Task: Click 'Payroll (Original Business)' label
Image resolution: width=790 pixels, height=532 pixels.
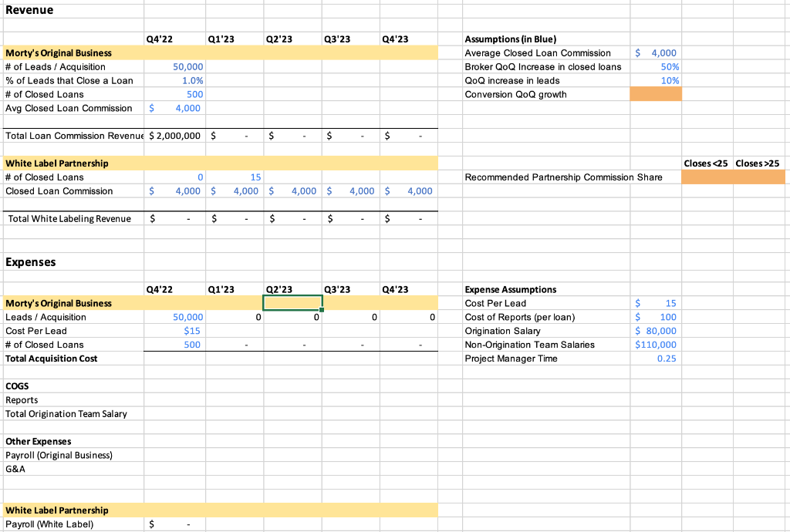Action: [59, 455]
